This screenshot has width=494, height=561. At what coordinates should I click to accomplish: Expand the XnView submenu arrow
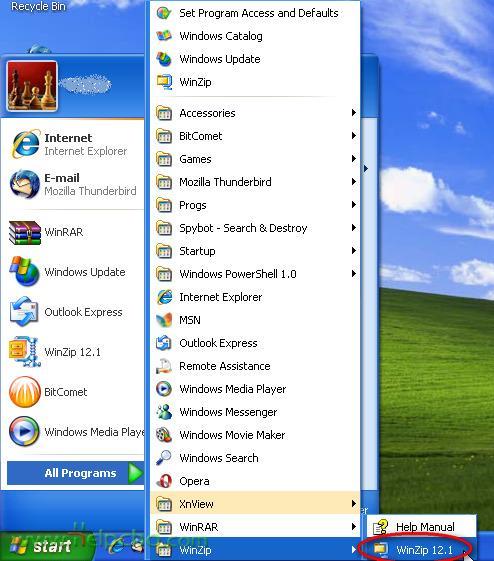(x=354, y=504)
